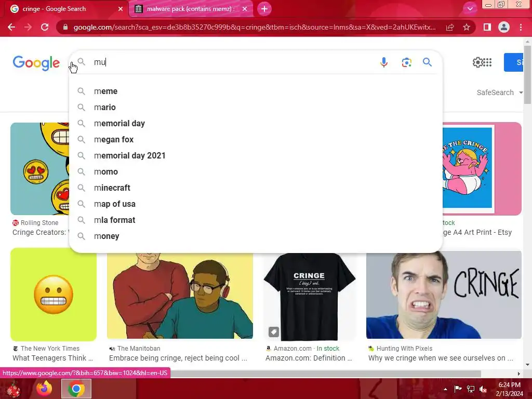
Task: Select 'memorial day 2021' suggestion
Action: point(256,156)
